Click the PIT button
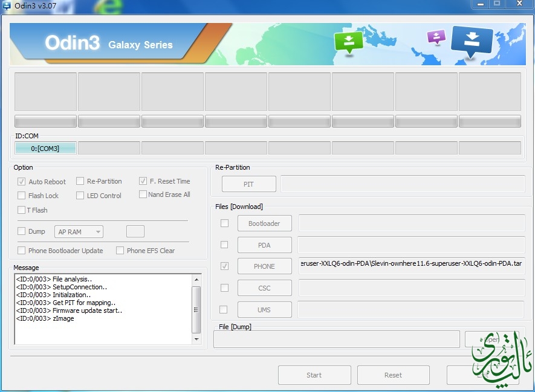This screenshot has height=392, width=535. tap(248, 184)
